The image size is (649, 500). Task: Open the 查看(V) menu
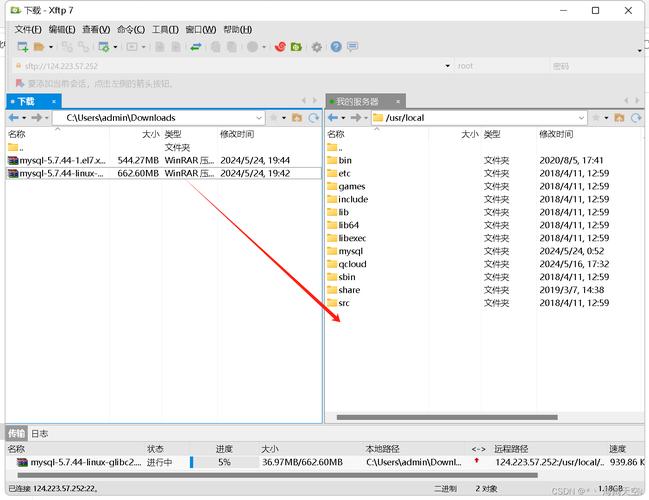pyautogui.click(x=96, y=29)
